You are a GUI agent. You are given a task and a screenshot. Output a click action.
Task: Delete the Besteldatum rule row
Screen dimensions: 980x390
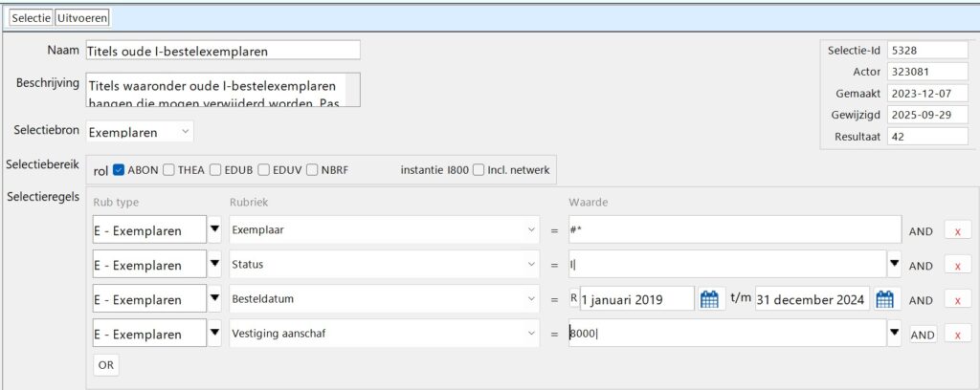click(x=957, y=300)
